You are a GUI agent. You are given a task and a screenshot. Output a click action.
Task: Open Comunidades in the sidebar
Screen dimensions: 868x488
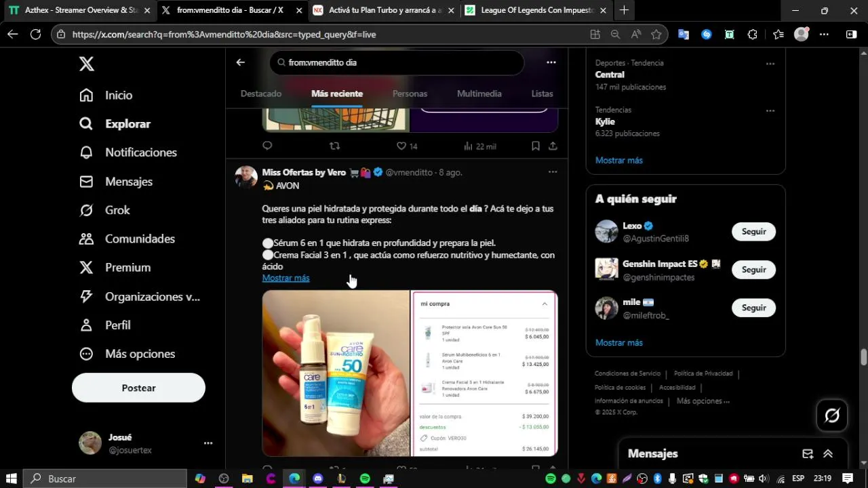[127, 239]
